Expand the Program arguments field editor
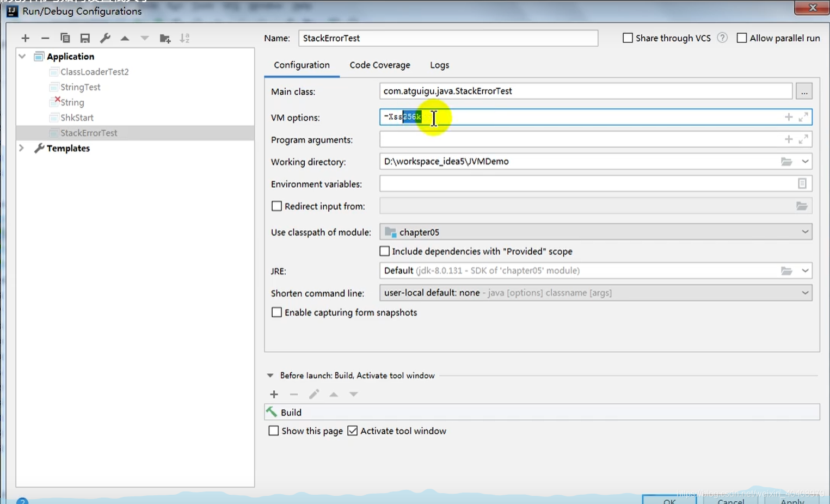830x504 pixels. pos(803,139)
